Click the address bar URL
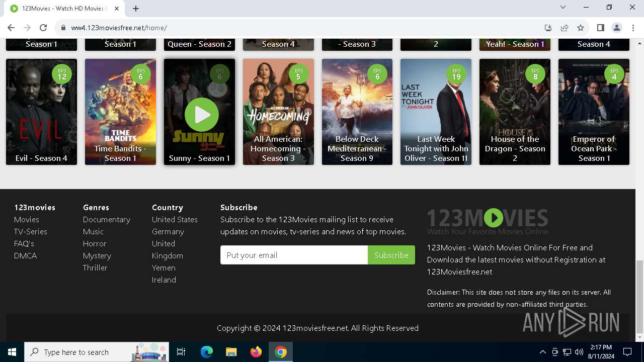This screenshot has height=362, width=644. [x=119, y=28]
